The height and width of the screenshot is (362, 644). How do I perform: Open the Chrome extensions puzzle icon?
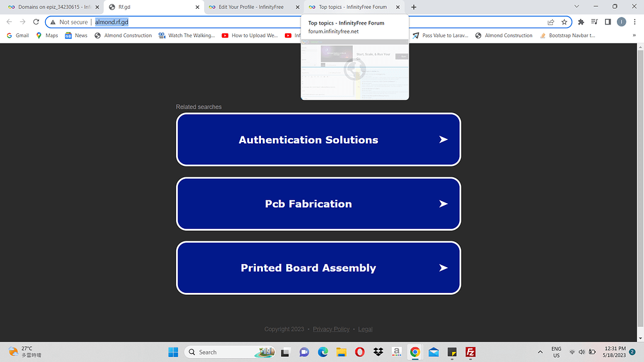581,22
